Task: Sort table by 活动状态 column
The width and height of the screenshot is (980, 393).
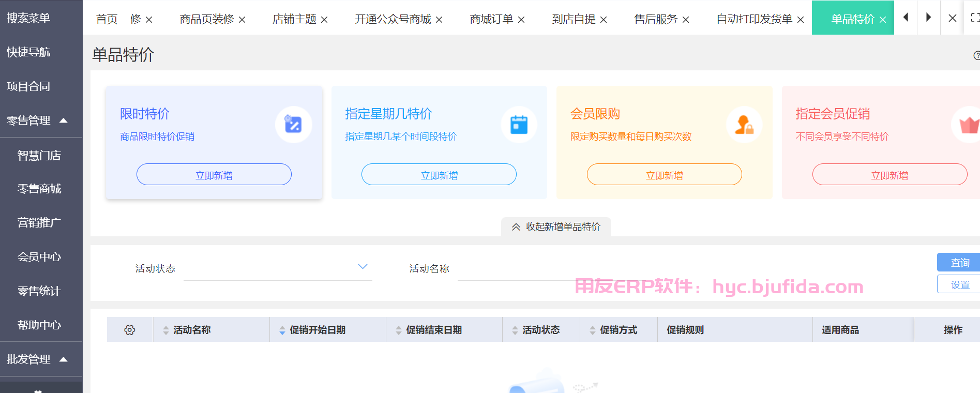Action: 515,330
